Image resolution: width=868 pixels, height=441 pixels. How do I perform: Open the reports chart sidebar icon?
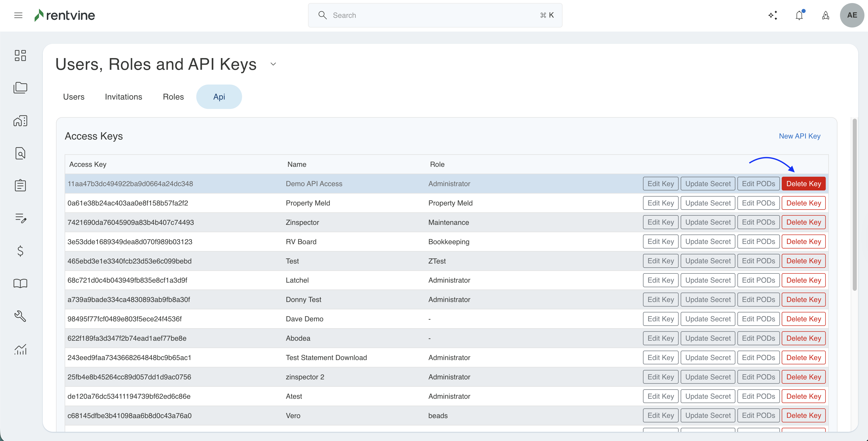point(20,349)
